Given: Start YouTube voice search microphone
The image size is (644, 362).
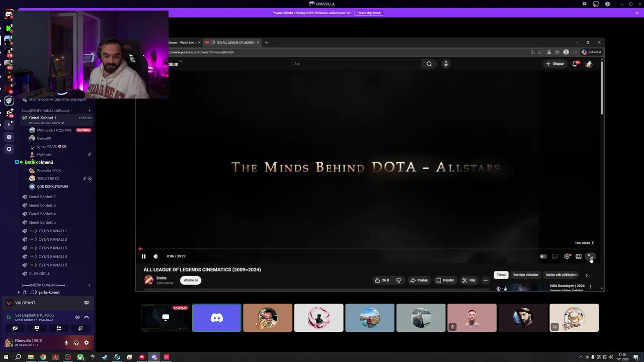Looking at the screenshot, I should [x=446, y=64].
